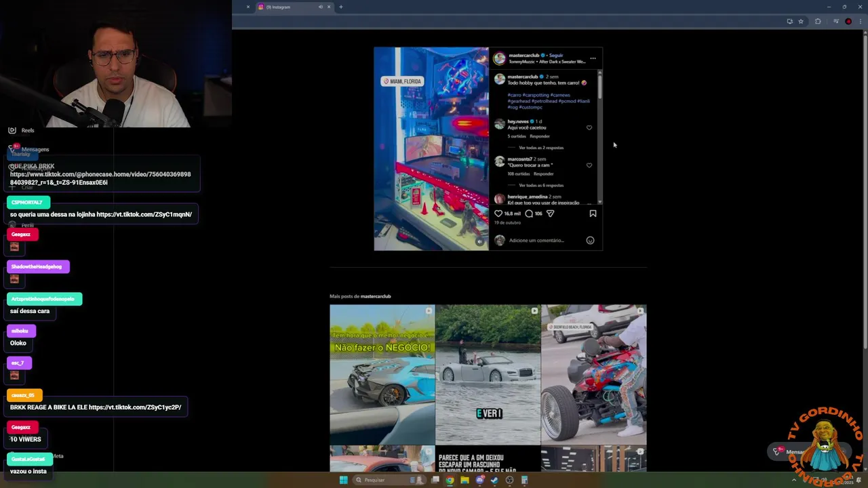This screenshot has width=868, height=488.
Task: Like the hey.neves comment
Action: coord(589,127)
